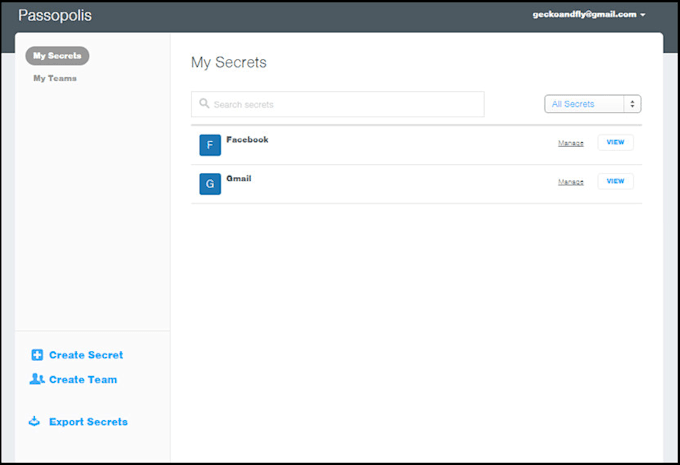Click the Create Team people icon
The width and height of the screenshot is (680, 465).
coord(37,379)
